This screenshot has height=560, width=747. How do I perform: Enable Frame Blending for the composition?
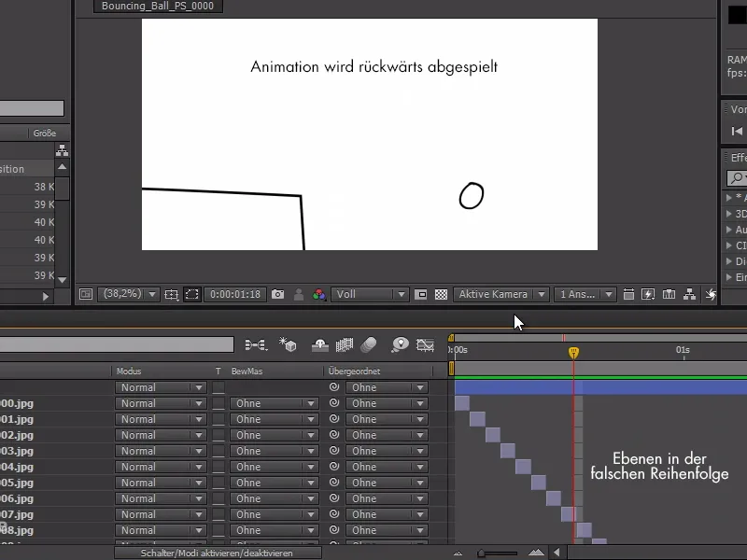tap(345, 344)
